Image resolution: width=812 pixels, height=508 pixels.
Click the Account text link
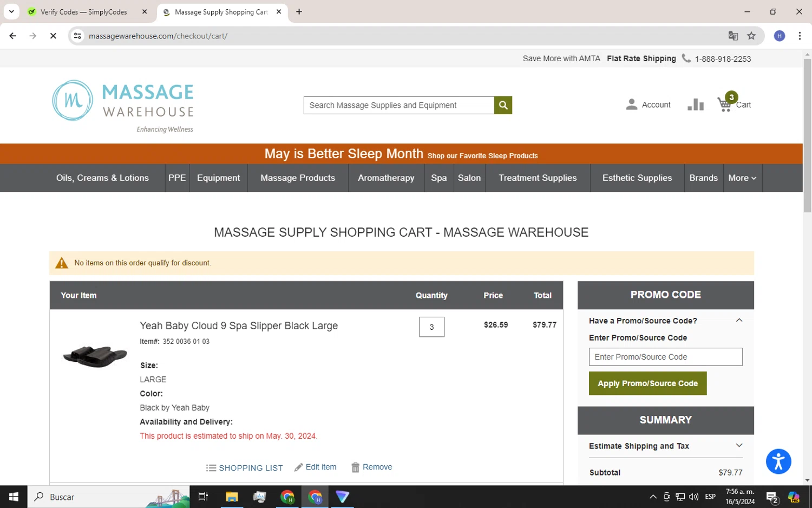[x=656, y=105]
